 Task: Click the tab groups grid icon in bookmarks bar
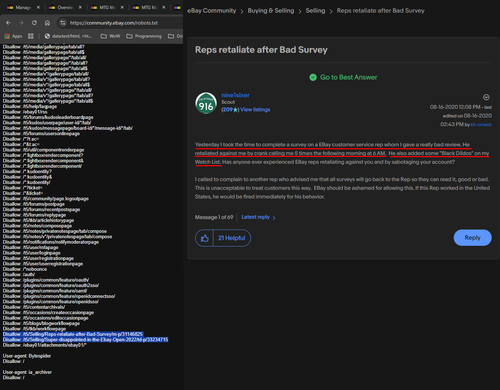click(x=31, y=36)
